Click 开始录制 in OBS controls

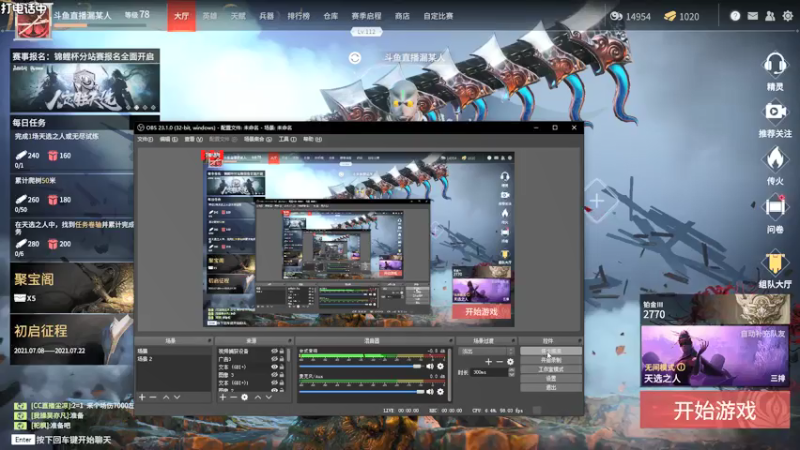(x=551, y=360)
